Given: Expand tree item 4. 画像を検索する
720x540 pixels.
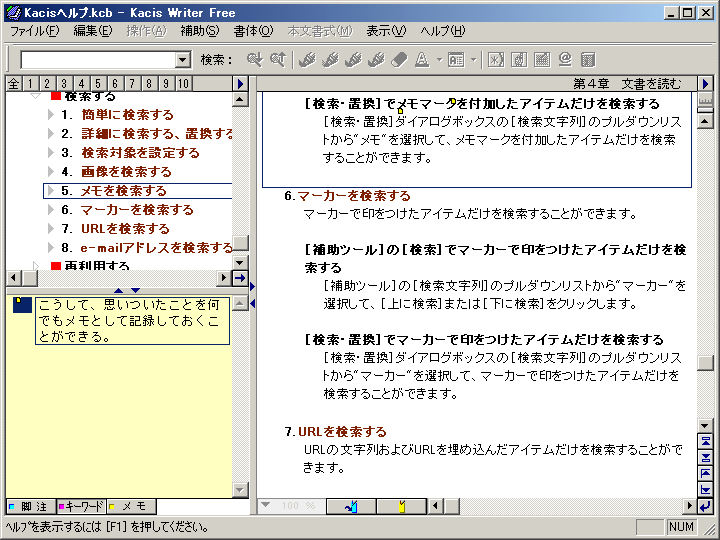Looking at the screenshot, I should pos(51,171).
